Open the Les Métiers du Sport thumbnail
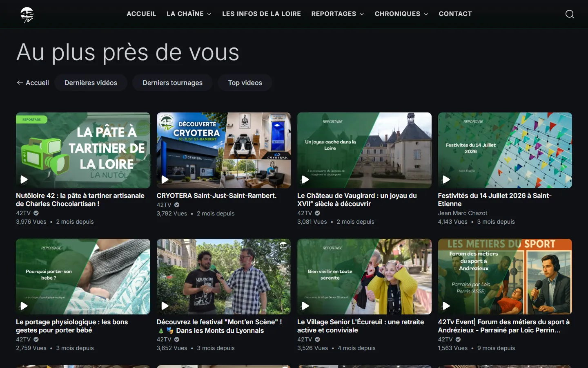The height and width of the screenshot is (368, 588). pyautogui.click(x=505, y=276)
